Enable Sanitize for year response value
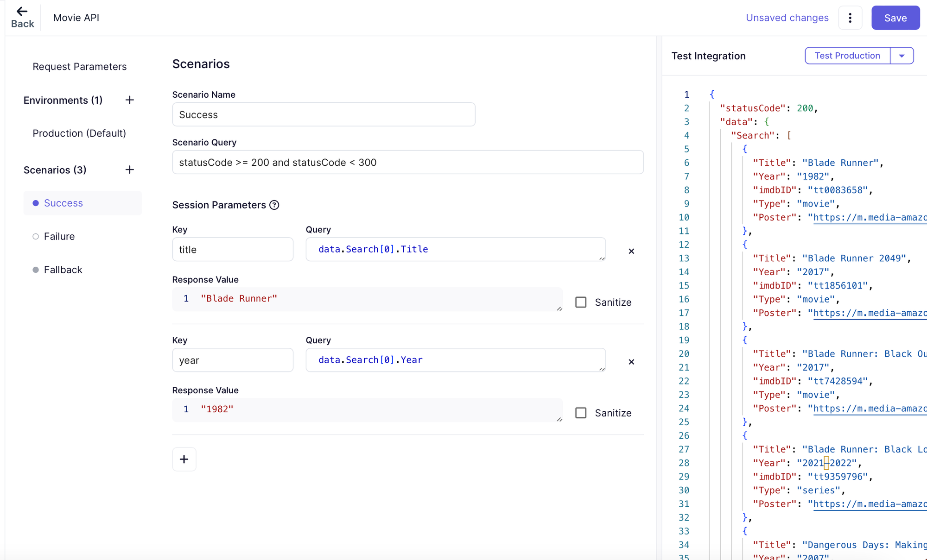927x560 pixels. (x=581, y=413)
